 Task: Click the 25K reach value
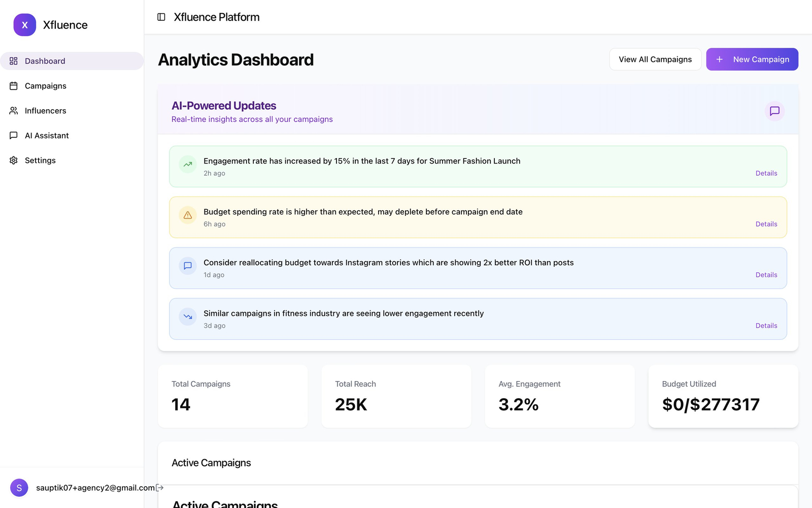(351, 404)
